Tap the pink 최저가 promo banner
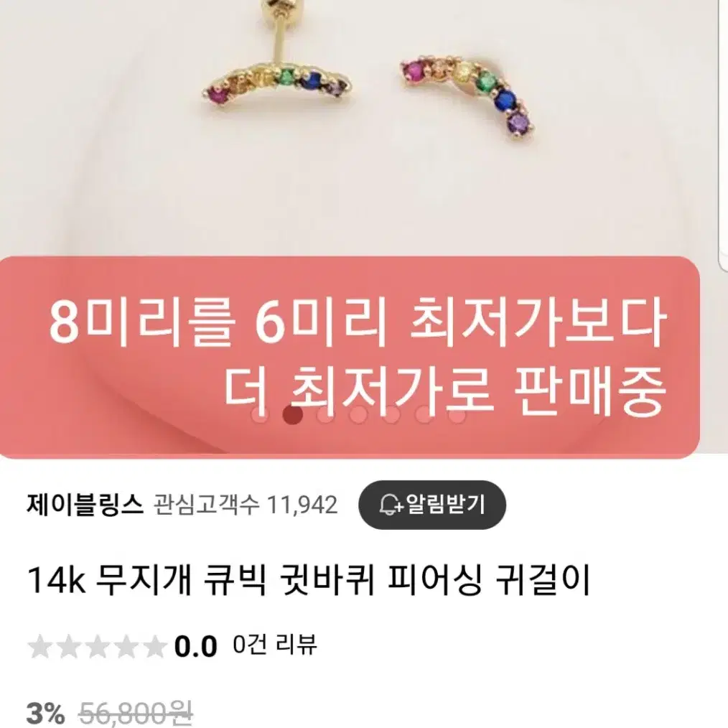The height and width of the screenshot is (728, 728). click(350, 357)
